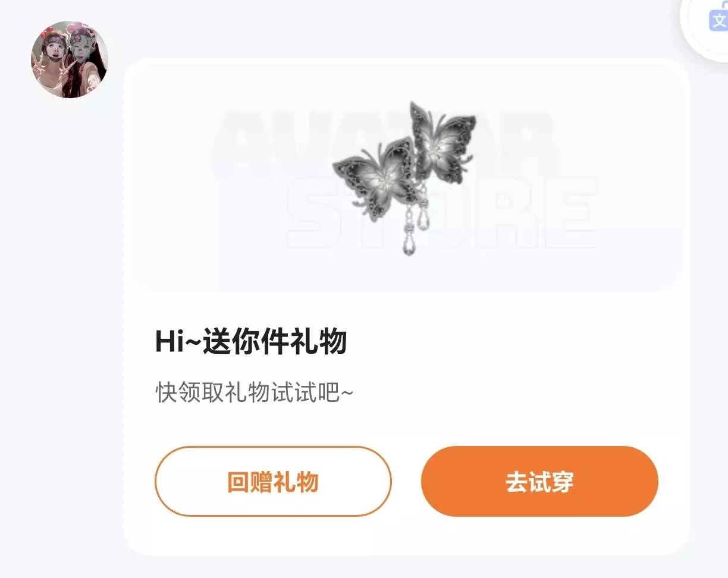
Task: Tap the Hi~ greeting at title start
Action: [178, 342]
